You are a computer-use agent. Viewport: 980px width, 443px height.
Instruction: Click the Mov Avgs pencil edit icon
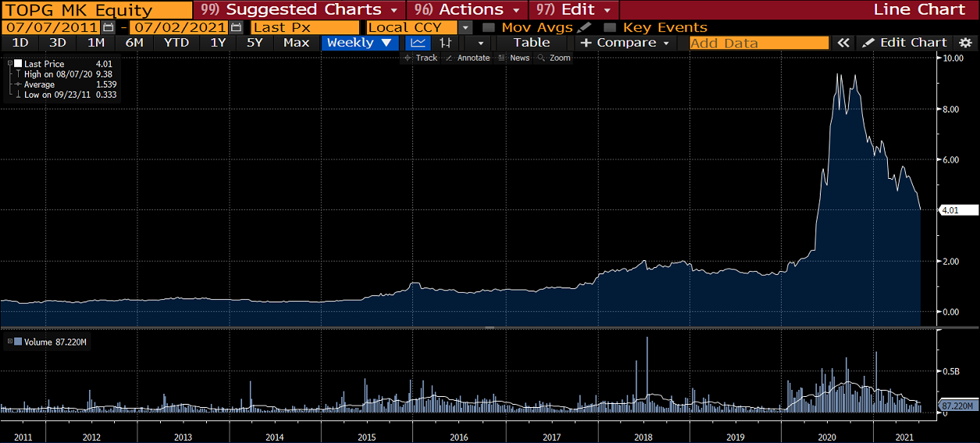point(584,27)
